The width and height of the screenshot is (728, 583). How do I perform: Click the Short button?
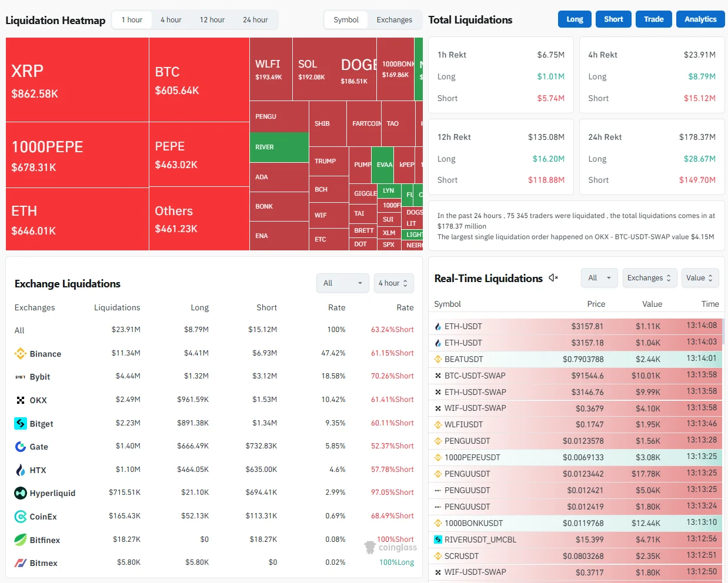pyautogui.click(x=613, y=19)
